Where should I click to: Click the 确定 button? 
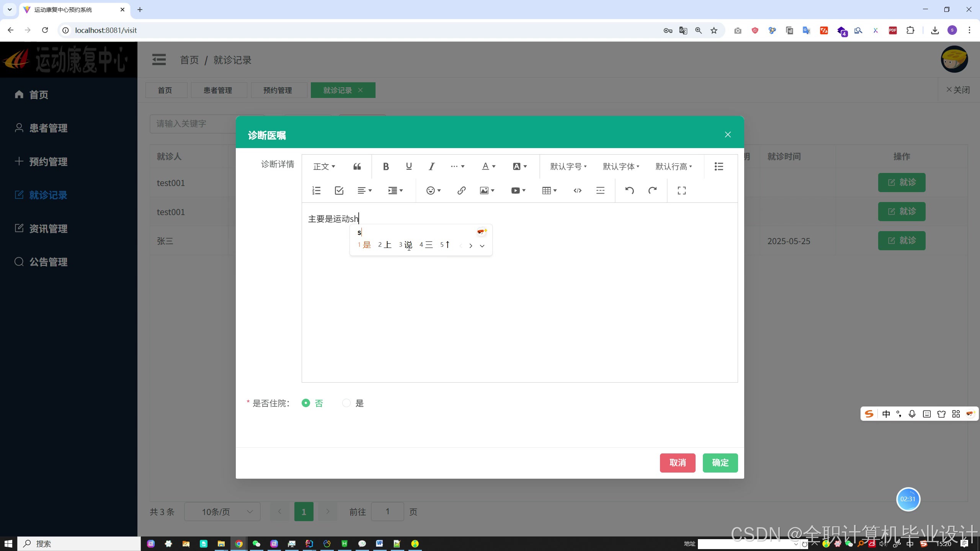pos(720,463)
